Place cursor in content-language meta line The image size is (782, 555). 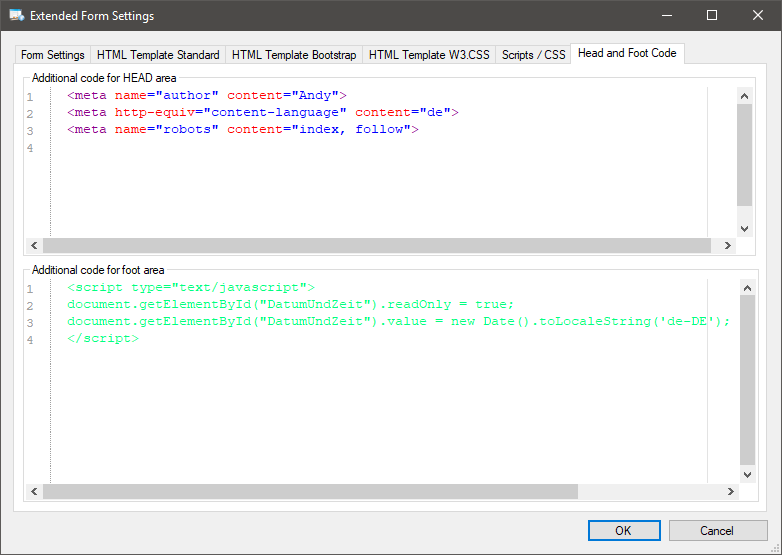(263, 112)
